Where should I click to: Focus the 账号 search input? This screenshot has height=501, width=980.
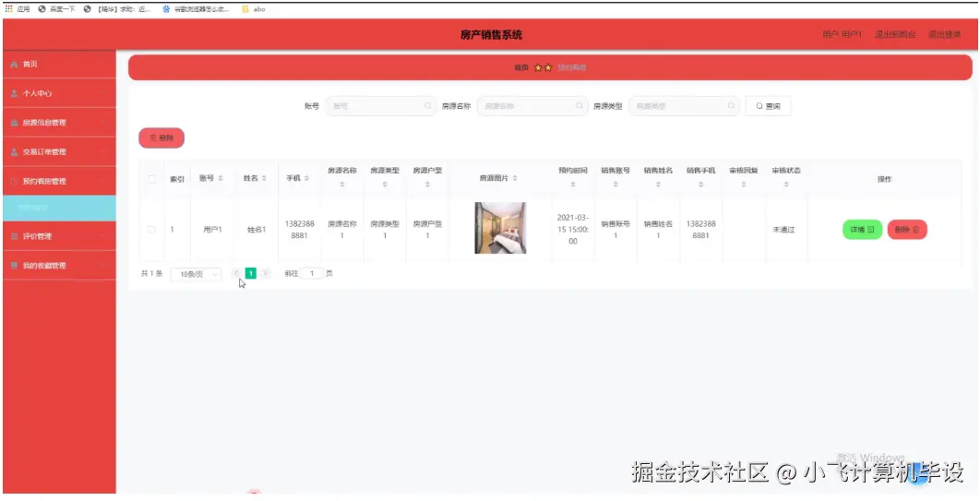click(x=381, y=106)
